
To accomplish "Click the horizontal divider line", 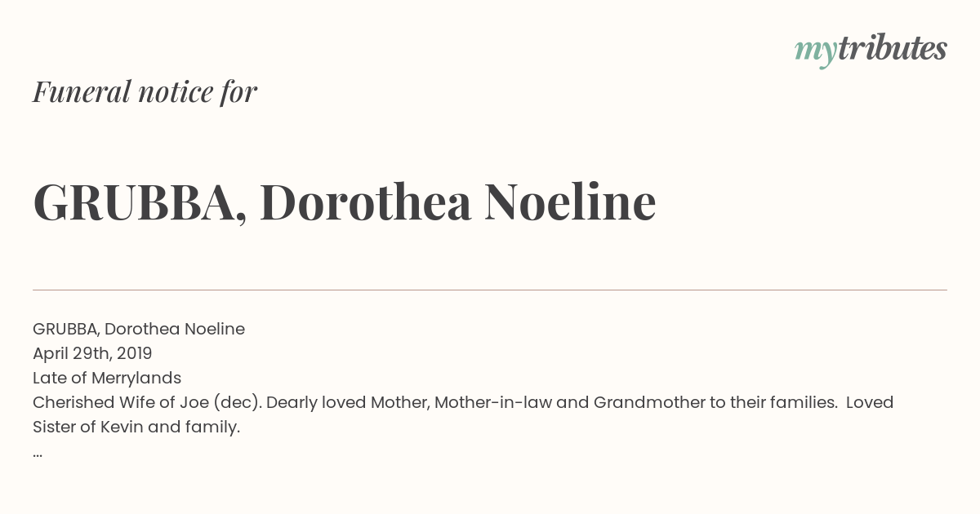I will tap(490, 290).
